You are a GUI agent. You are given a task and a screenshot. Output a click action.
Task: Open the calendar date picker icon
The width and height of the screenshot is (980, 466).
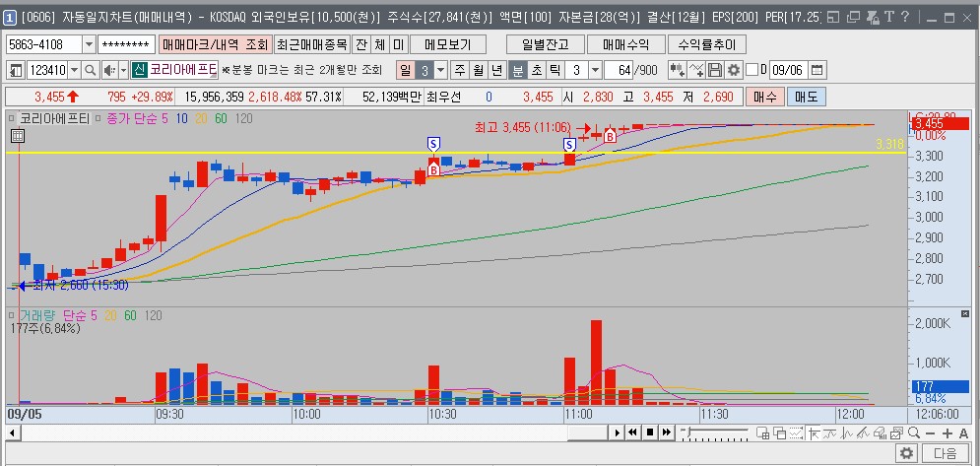point(817,70)
